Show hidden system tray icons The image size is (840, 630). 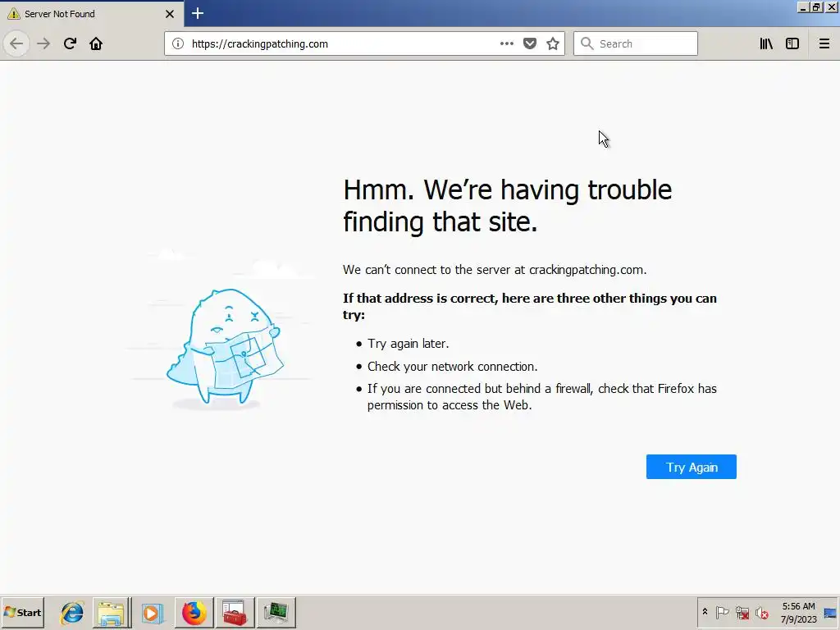[705, 612]
